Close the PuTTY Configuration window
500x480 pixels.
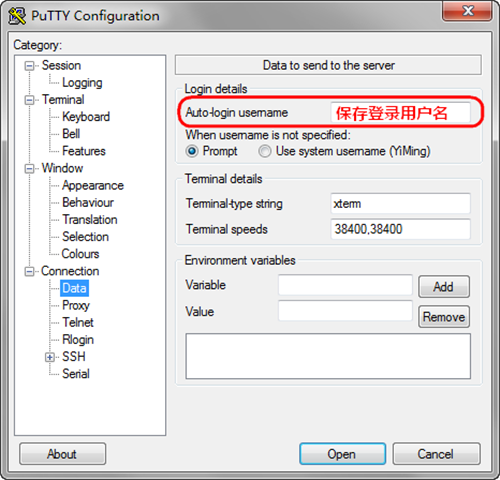pos(467,11)
